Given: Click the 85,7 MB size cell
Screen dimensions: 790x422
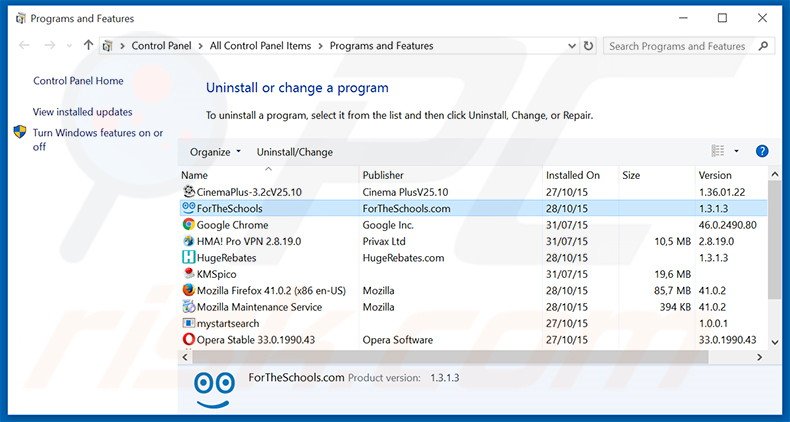Looking at the screenshot, I should (672, 291).
